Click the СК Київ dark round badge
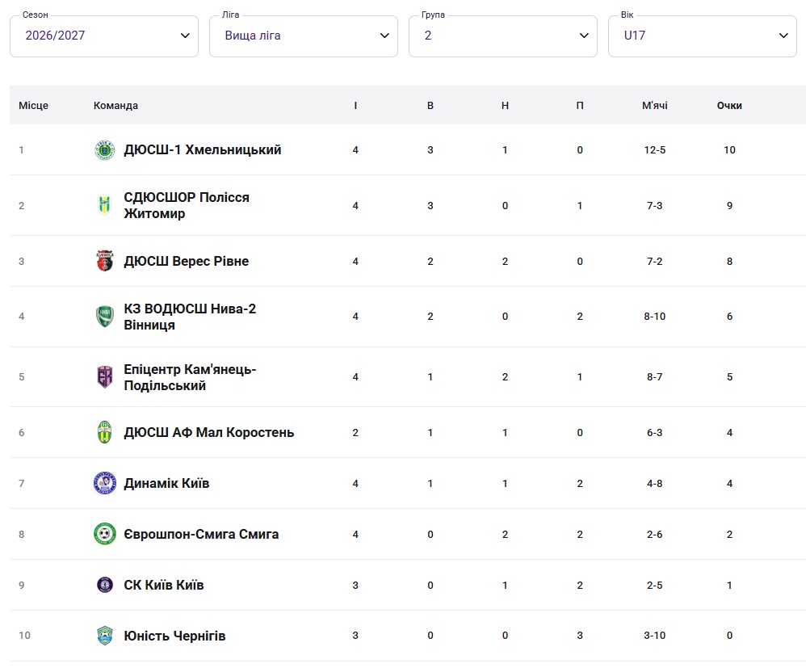This screenshot has width=806, height=672. (105, 585)
